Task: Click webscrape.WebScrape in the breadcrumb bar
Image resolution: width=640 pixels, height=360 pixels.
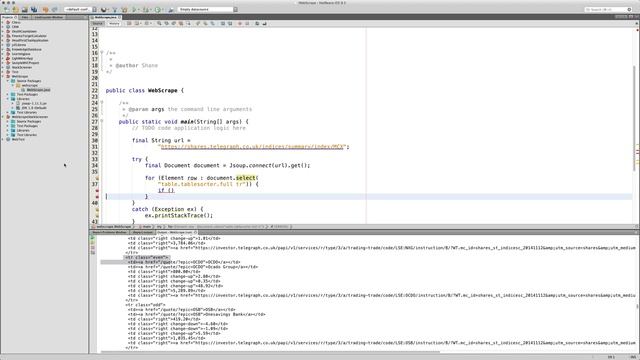Action: tap(113, 227)
